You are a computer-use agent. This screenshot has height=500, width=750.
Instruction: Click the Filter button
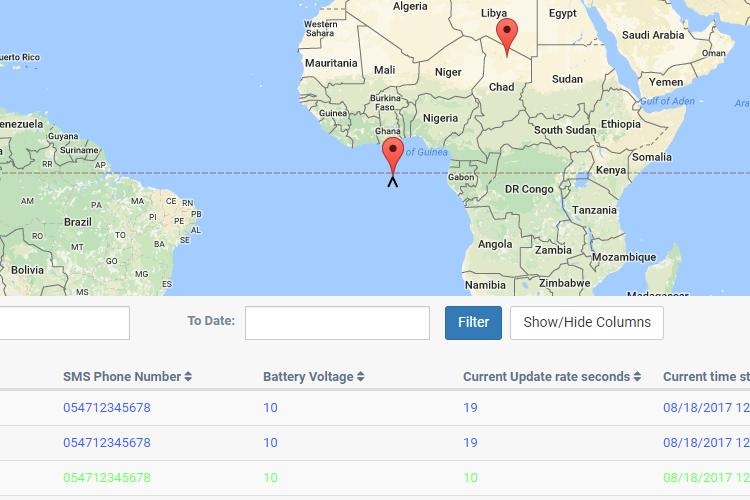click(x=473, y=322)
